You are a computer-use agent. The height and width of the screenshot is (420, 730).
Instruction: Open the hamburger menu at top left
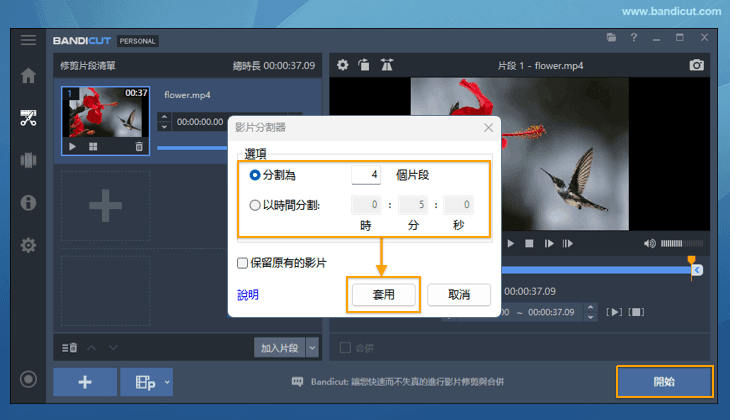pos(28,40)
